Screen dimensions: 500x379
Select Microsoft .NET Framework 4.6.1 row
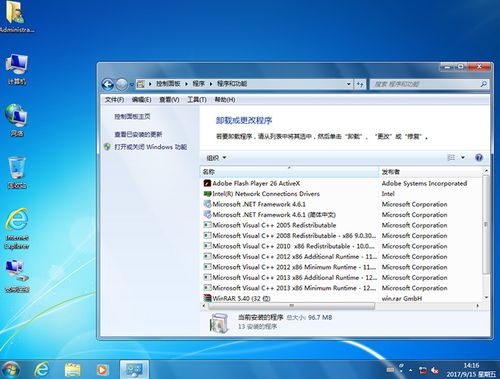pos(341,204)
